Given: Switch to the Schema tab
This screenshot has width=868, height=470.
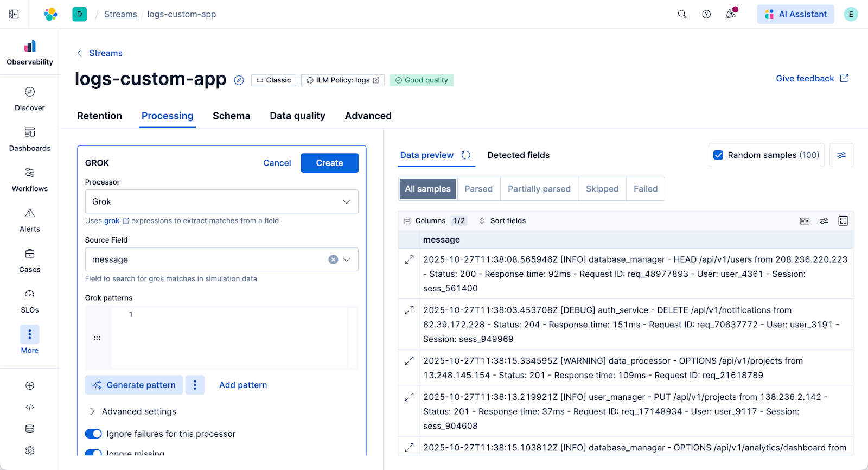Looking at the screenshot, I should pyautogui.click(x=231, y=116).
